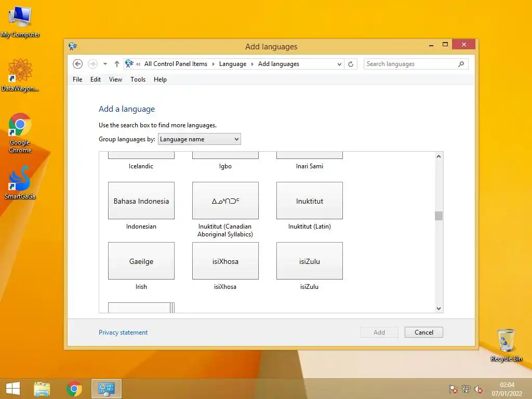Open File Explorer from the taskbar
This screenshot has width=532, height=399.
pos(42,389)
